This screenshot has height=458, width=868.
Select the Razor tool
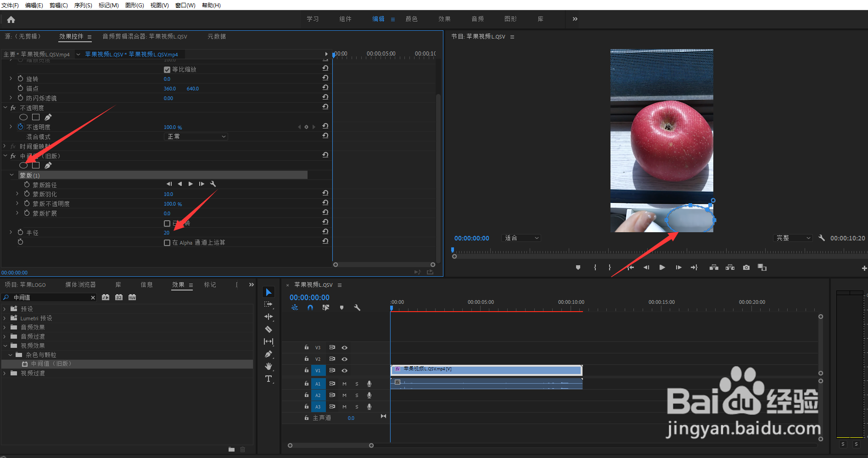(x=269, y=329)
